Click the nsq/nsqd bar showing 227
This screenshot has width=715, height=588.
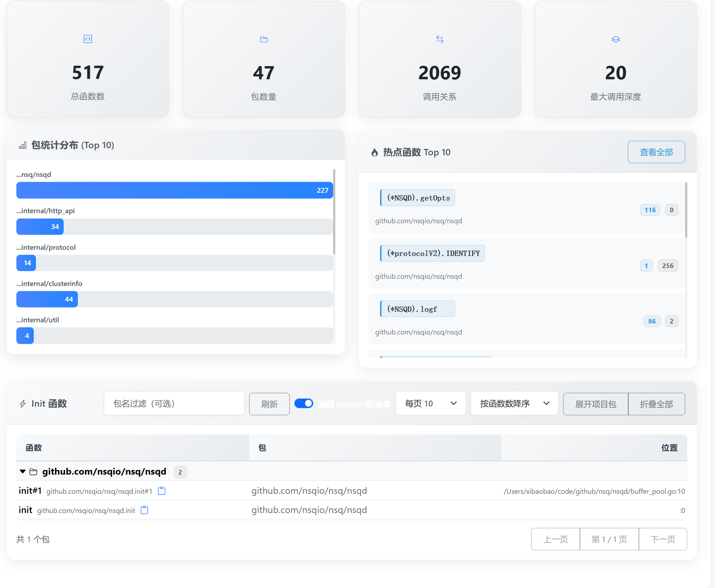click(x=174, y=190)
